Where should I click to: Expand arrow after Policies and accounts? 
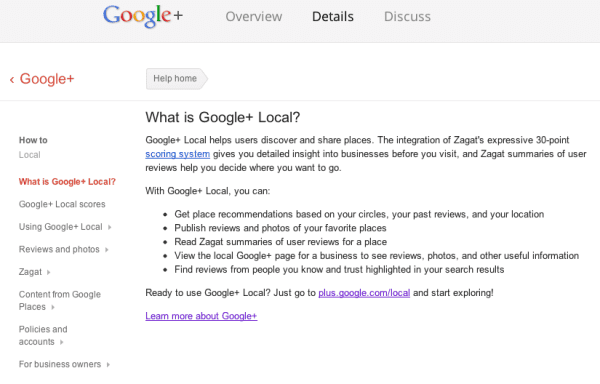point(62,342)
